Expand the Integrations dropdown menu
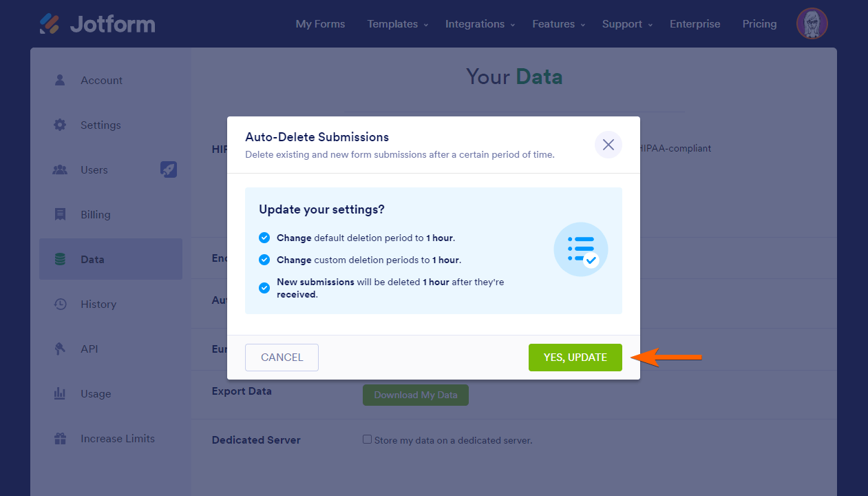Image resolution: width=868 pixels, height=496 pixels. (x=480, y=24)
